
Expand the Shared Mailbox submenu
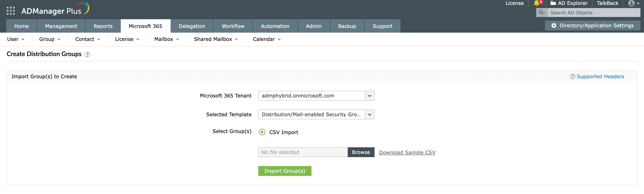(216, 39)
